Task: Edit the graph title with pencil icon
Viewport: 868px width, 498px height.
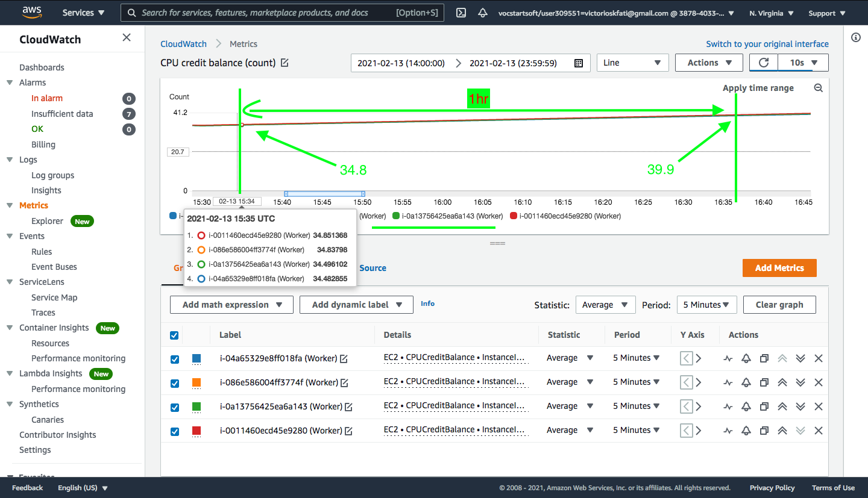Action: point(285,63)
